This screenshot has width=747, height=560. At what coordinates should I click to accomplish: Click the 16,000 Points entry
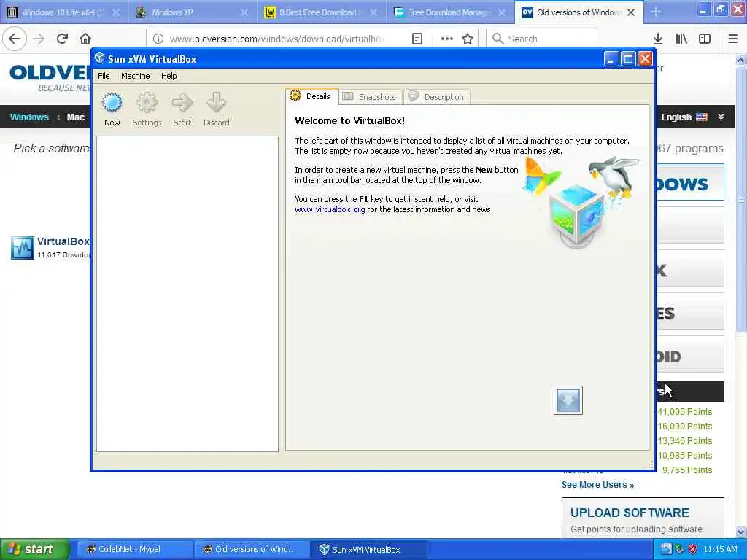(684, 426)
